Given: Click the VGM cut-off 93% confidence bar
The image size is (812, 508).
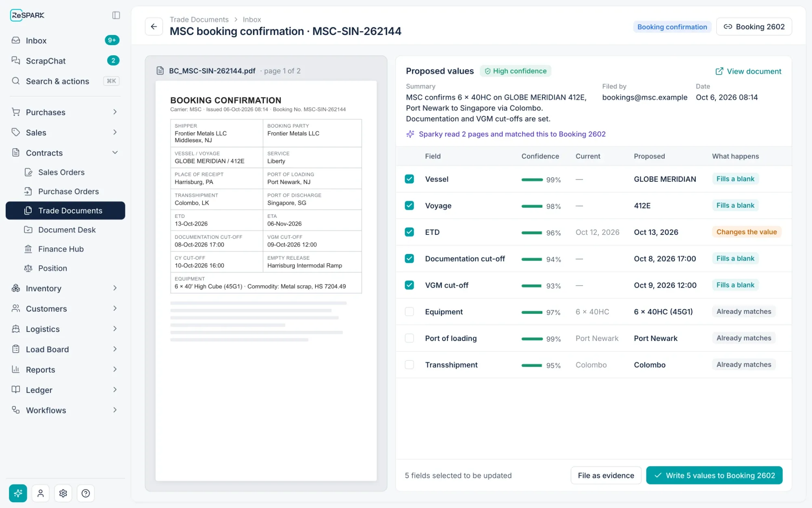Looking at the screenshot, I should (x=532, y=286).
